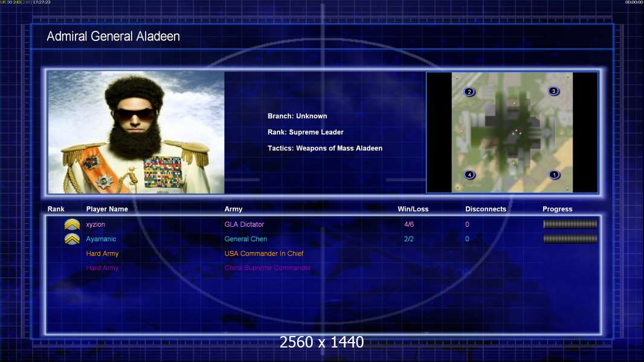Click the 17:27:23 clock readout

tap(42, 2)
